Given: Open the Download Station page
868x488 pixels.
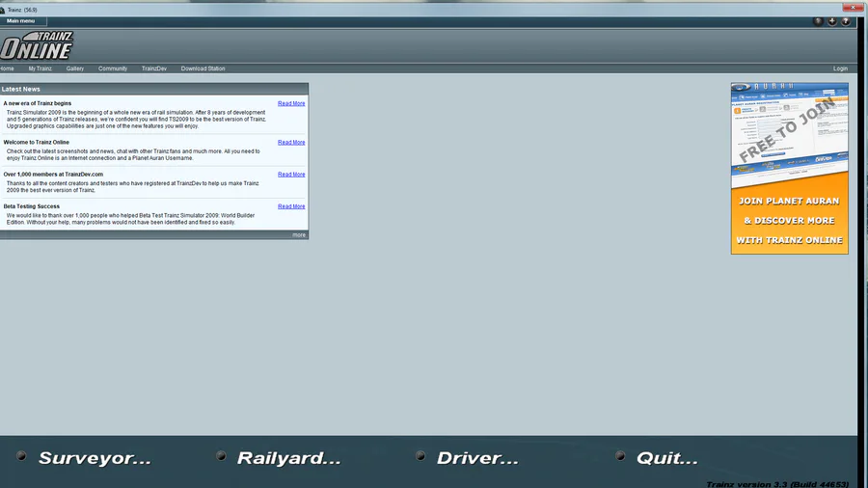Looking at the screenshot, I should click(203, 68).
